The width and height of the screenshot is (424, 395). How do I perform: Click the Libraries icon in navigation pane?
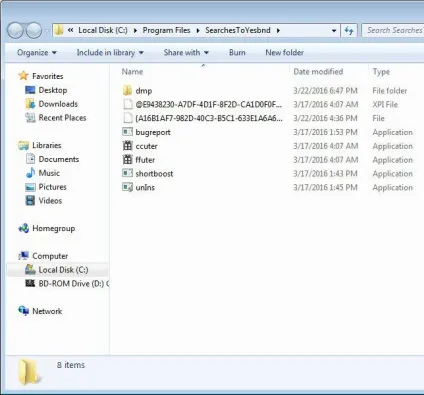[23, 145]
